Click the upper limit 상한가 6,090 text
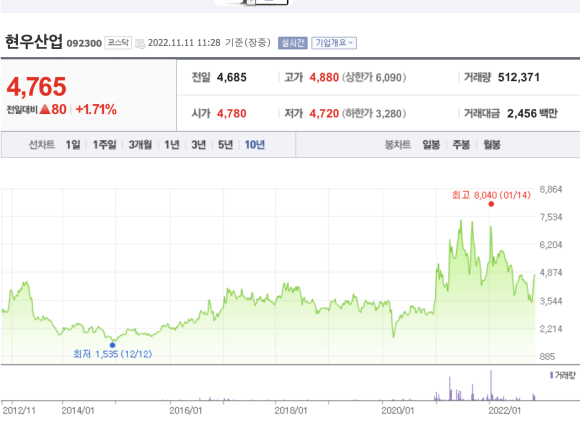The width and height of the screenshot is (580, 421). click(x=374, y=78)
